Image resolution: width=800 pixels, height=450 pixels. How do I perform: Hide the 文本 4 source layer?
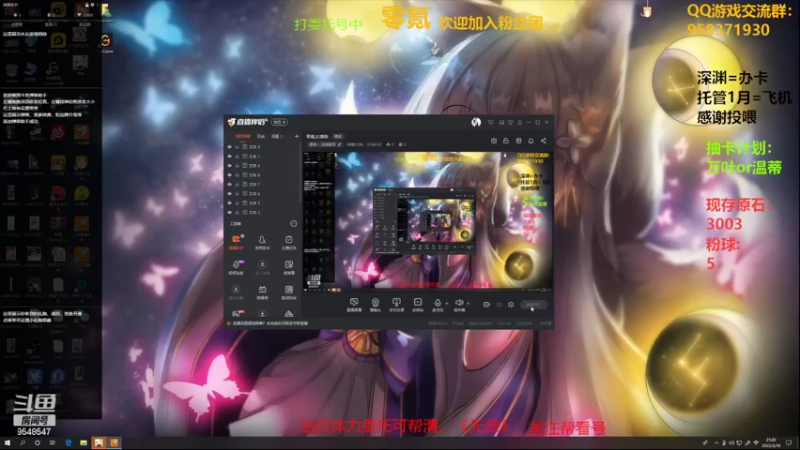(230, 166)
